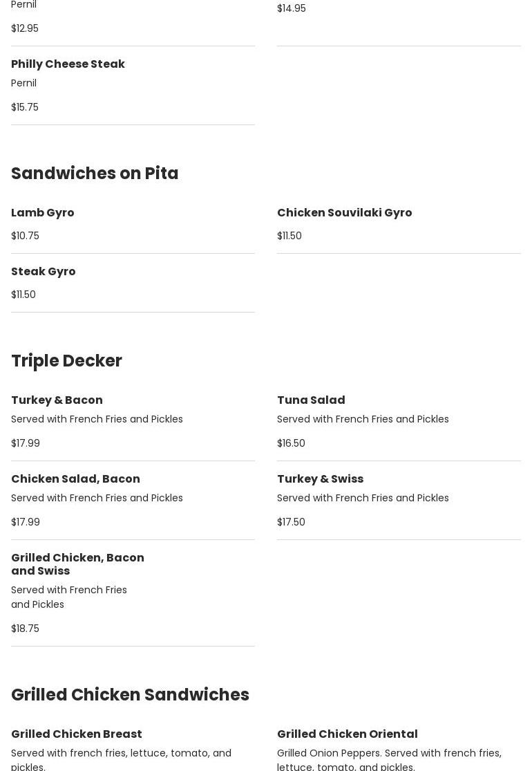Click the Triple Decker section heading
The width and height of the screenshot is (532, 771).
tap(66, 360)
